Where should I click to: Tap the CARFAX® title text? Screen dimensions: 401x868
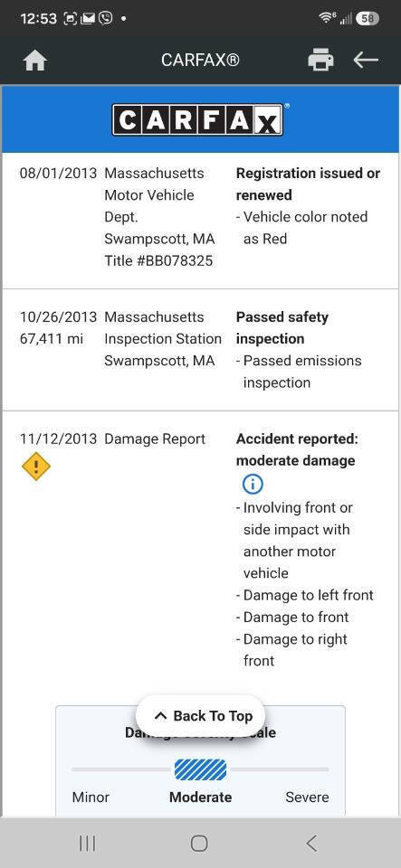pyautogui.click(x=200, y=60)
